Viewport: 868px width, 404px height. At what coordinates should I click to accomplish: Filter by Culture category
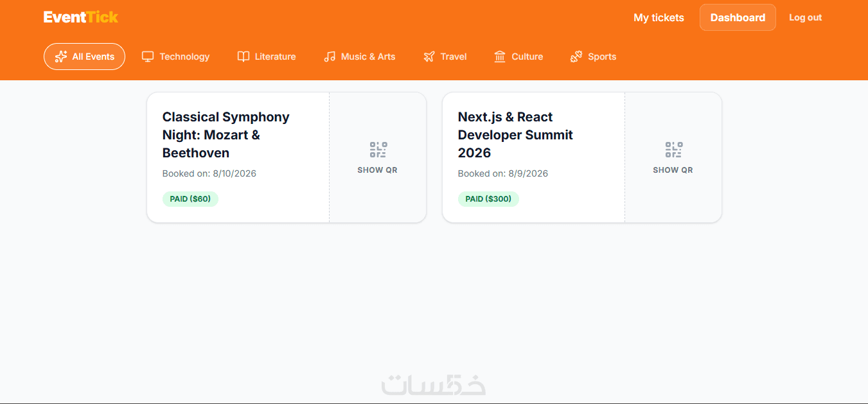[518, 57]
